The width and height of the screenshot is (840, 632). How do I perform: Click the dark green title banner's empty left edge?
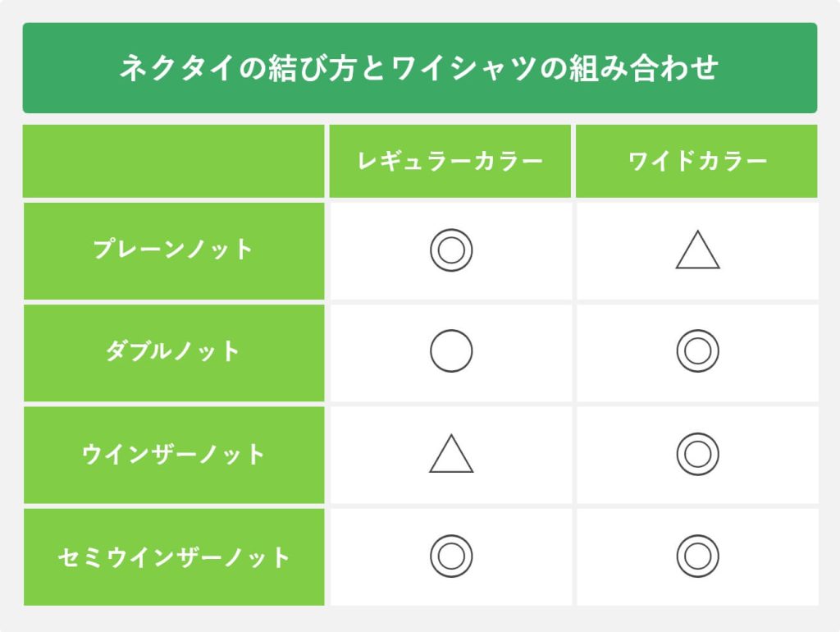[57, 68]
